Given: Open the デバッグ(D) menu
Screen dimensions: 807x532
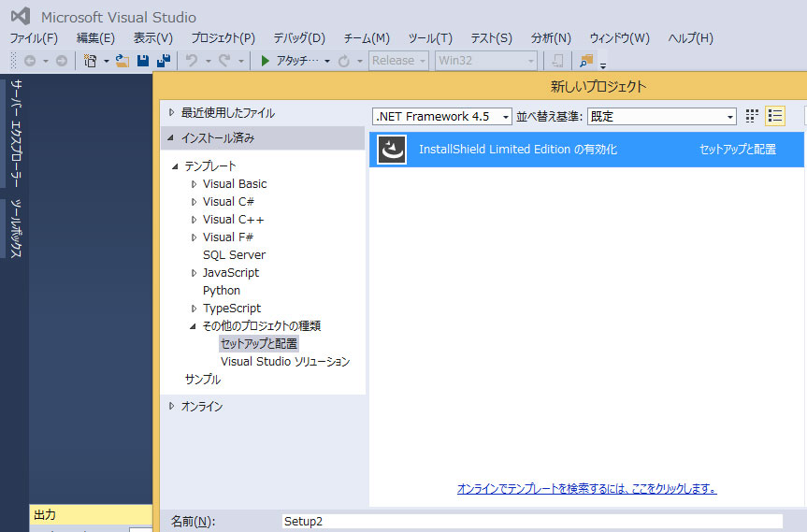Looking at the screenshot, I should [299, 38].
